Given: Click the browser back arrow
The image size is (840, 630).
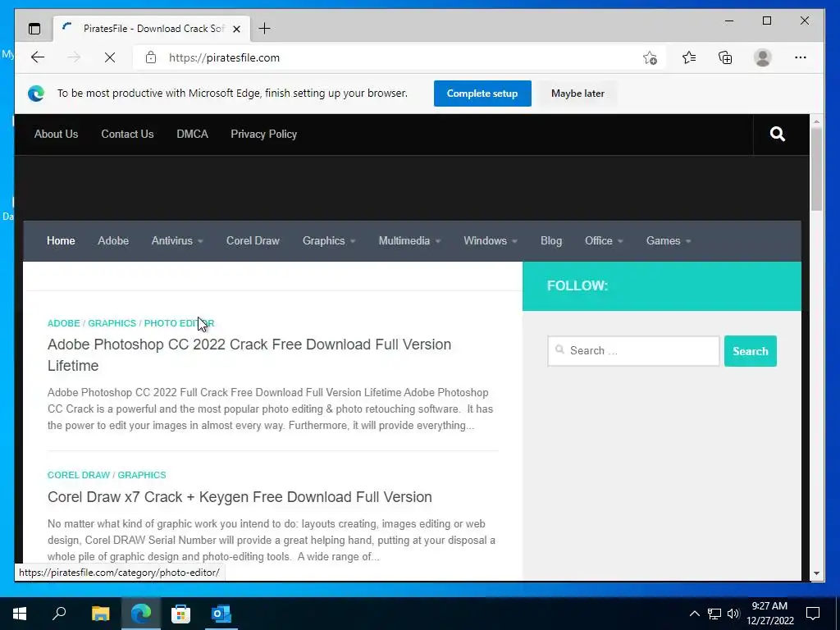Looking at the screenshot, I should 38,57.
